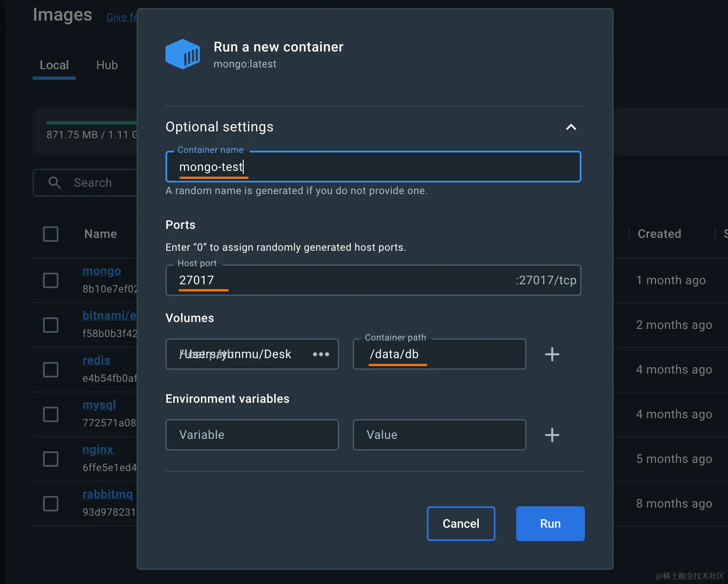Focus the Container name input field

pyautogui.click(x=373, y=167)
